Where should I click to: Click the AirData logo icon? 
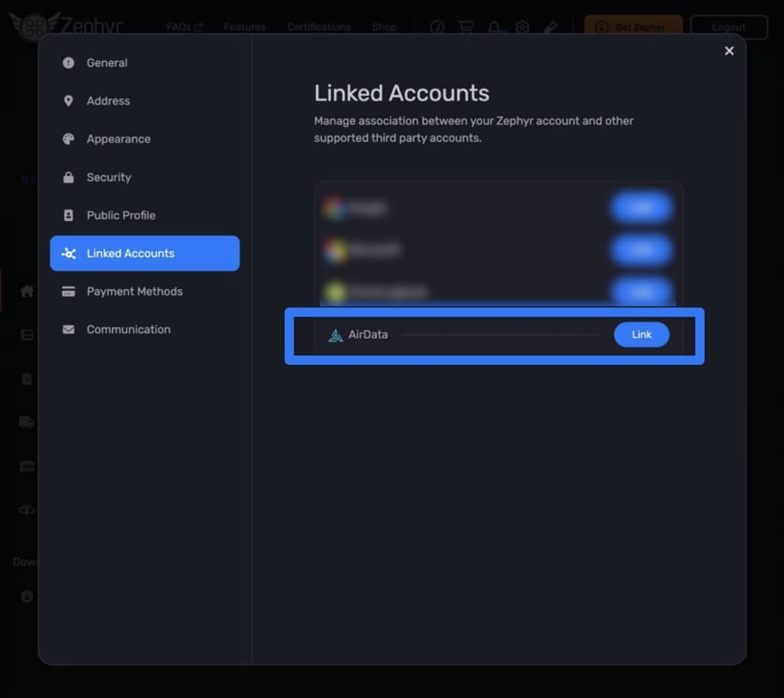click(x=336, y=335)
